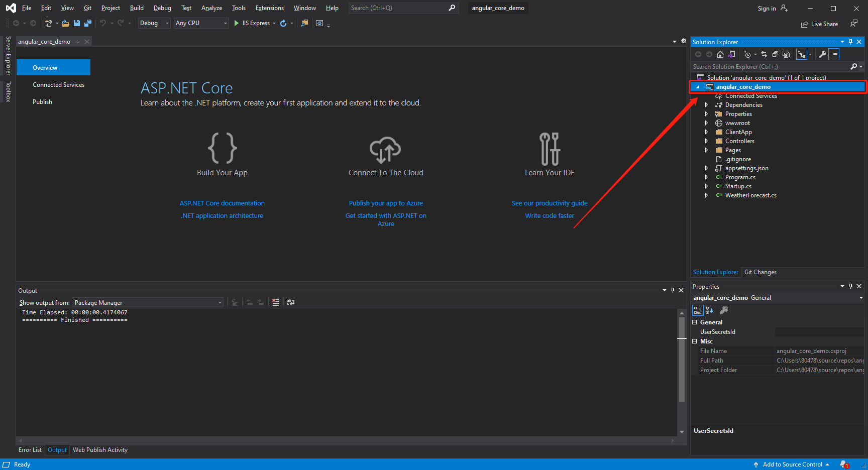Click Sync with Active Document icon

(x=764, y=54)
